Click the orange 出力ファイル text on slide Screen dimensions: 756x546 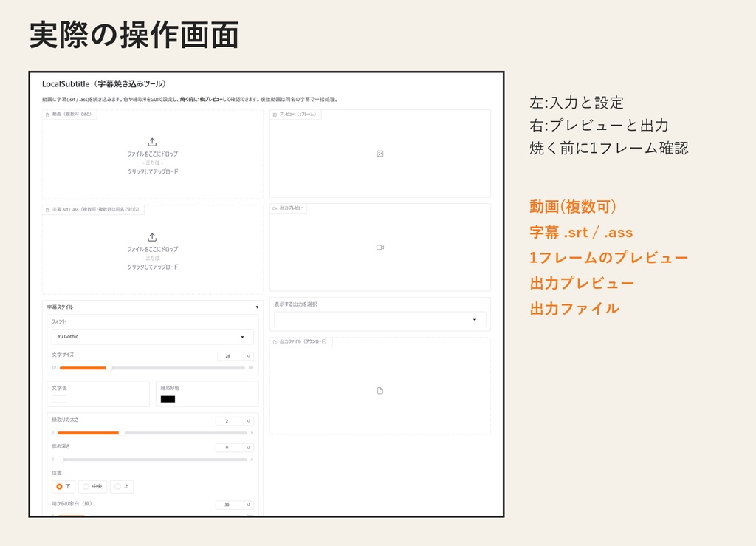tap(574, 309)
